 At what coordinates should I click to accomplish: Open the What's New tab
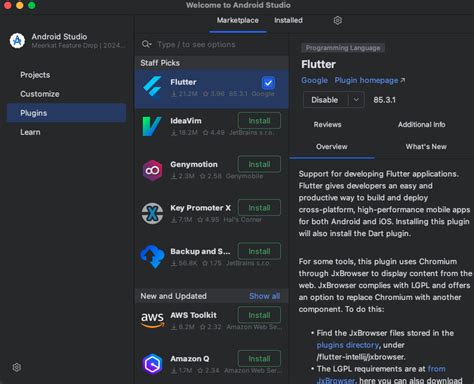click(x=426, y=147)
